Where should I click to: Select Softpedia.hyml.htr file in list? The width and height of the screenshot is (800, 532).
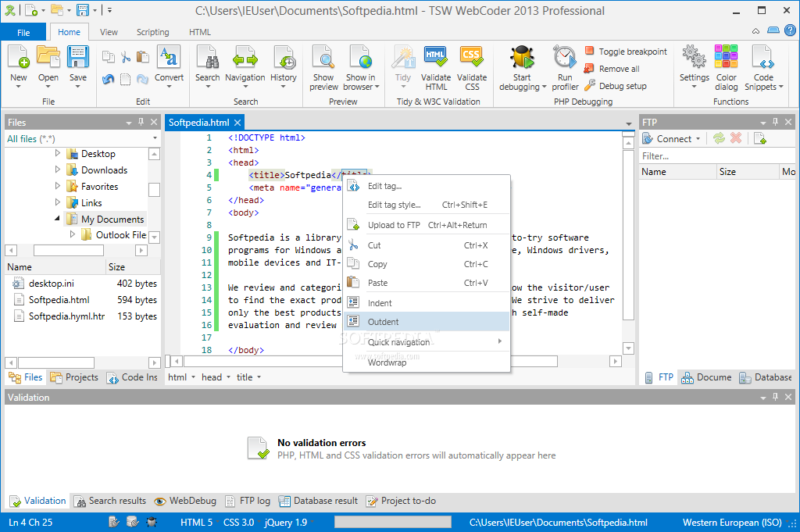click(66, 316)
